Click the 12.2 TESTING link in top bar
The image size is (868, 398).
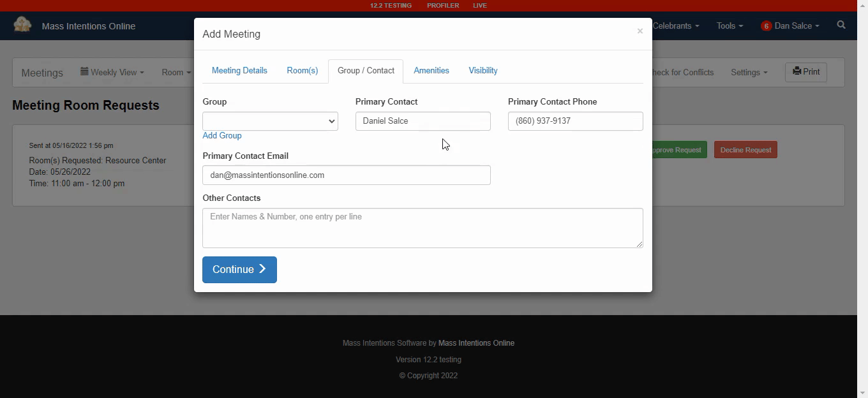391,5
